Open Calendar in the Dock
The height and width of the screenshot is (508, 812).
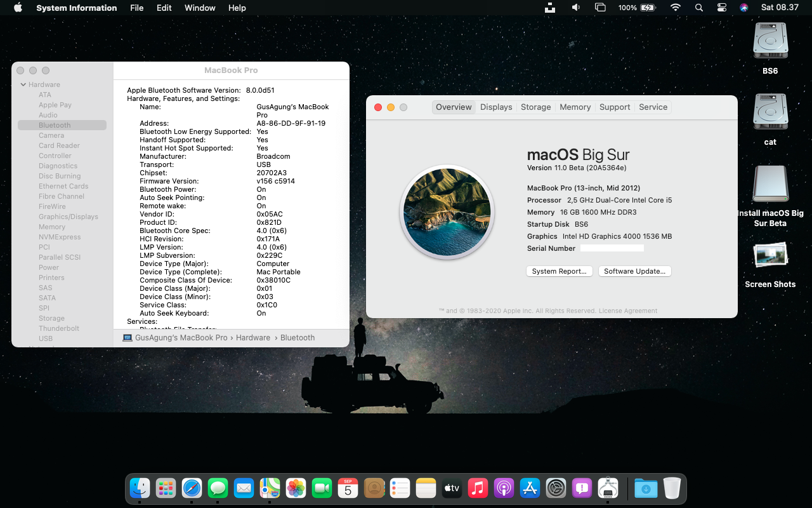(348, 488)
